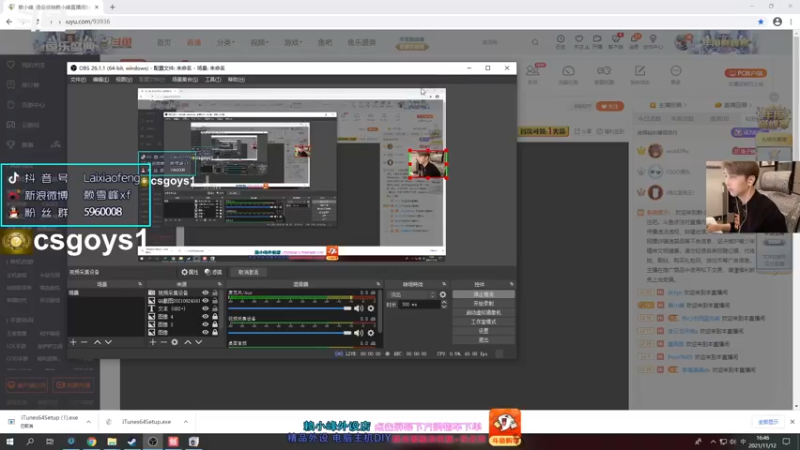Toggle the lock on the 图像 4 source
The height and width of the screenshot is (450, 800).
click(215, 316)
